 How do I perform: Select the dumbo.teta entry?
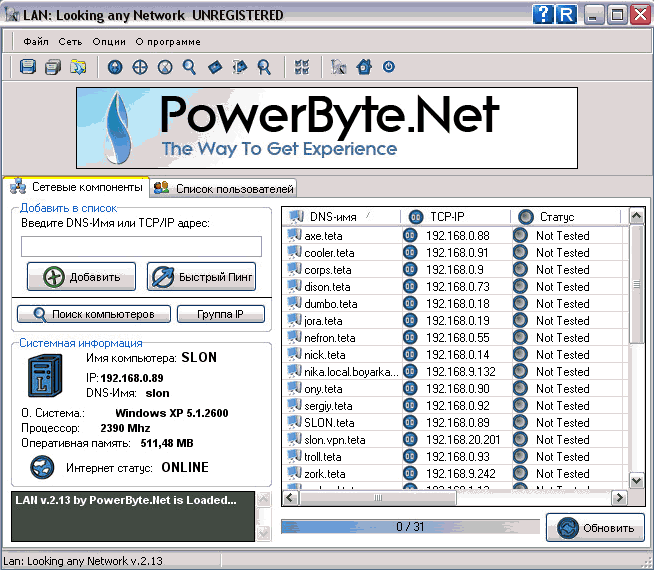click(331, 304)
